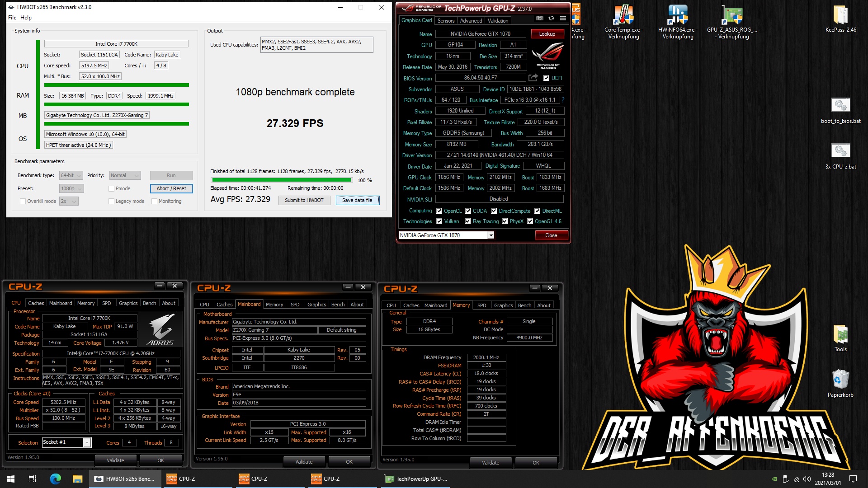Open the File menu in HWBOT

coord(12,18)
